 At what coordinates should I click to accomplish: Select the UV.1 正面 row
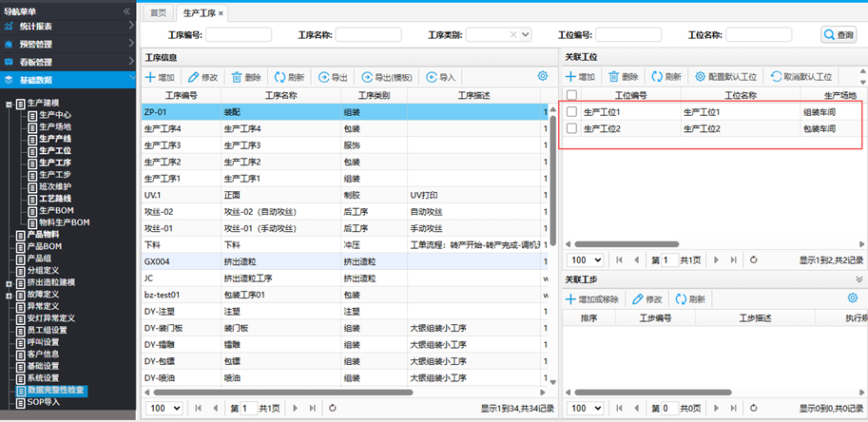click(x=345, y=195)
